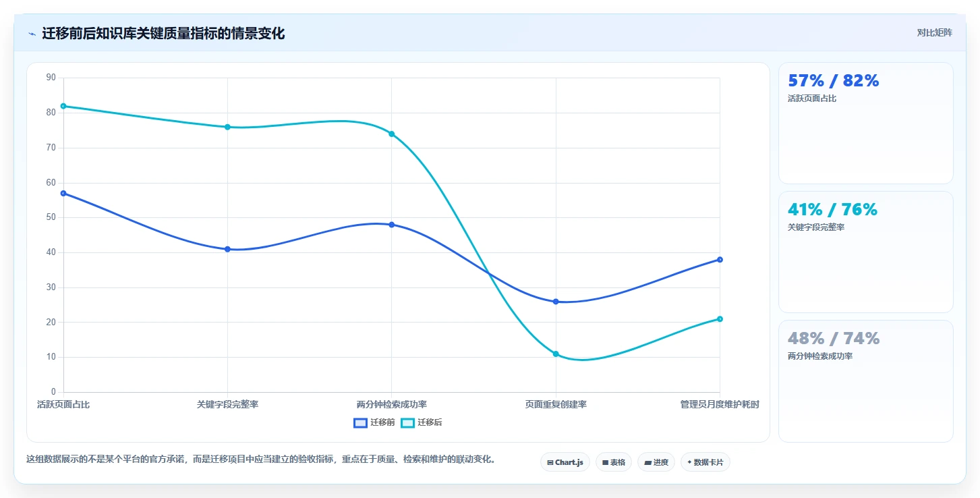
Task: Click the x-axis label 关键字段完整率
Action: click(227, 405)
